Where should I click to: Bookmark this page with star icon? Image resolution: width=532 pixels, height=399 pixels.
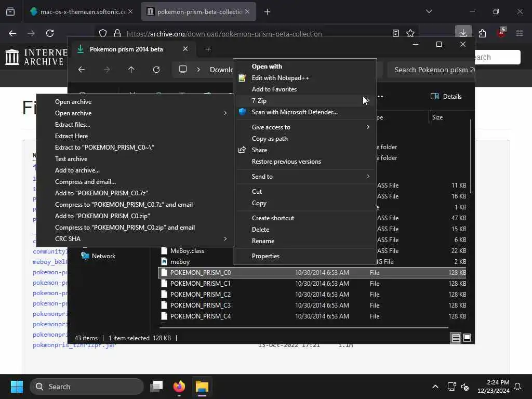[410, 33]
